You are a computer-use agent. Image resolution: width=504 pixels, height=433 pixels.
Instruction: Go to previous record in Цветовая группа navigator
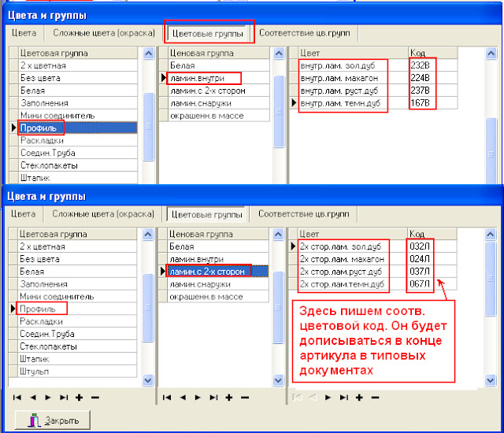click(x=33, y=398)
